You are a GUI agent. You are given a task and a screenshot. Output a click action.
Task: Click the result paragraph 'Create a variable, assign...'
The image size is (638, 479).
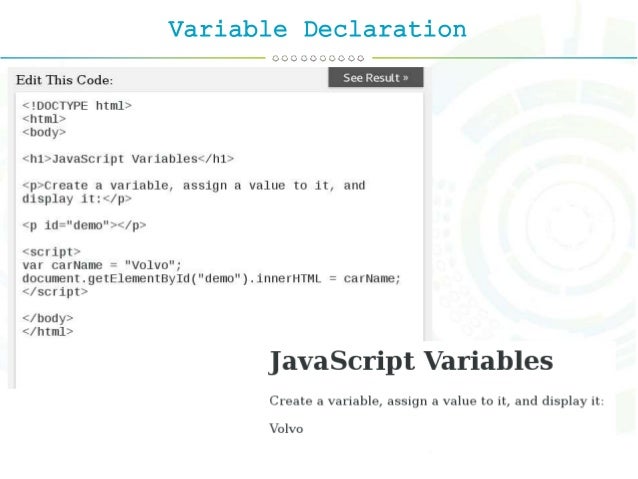(x=437, y=401)
